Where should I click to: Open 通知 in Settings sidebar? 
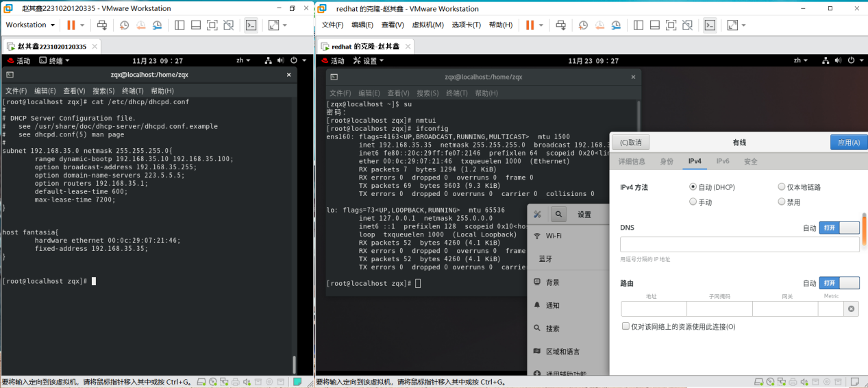click(568, 305)
